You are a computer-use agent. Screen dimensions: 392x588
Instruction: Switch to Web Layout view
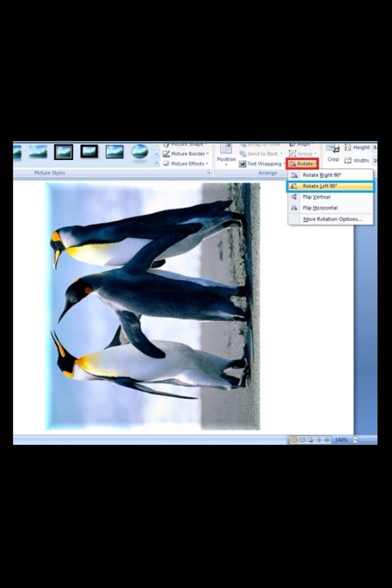(x=310, y=440)
